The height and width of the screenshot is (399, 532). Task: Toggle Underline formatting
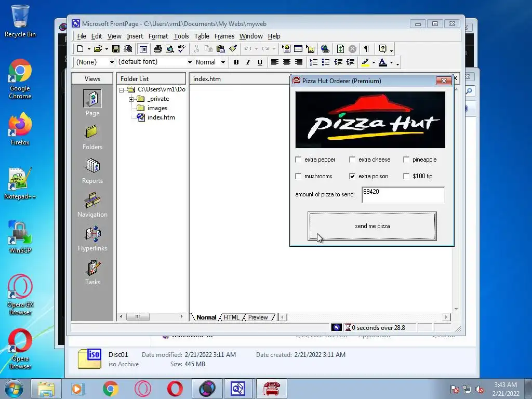tap(260, 62)
